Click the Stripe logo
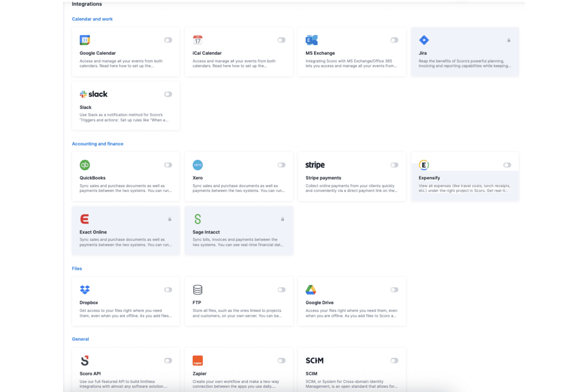 315,165
